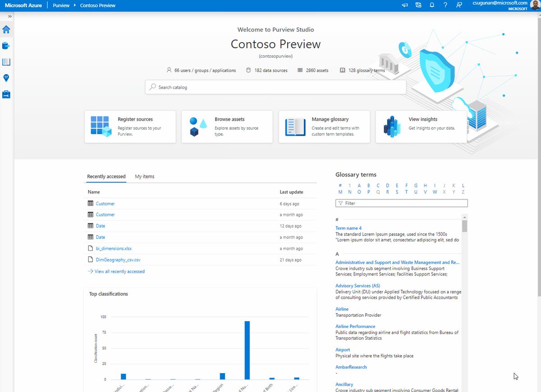Image resolution: width=541 pixels, height=392 pixels.
Task: Click the Name column header
Action: click(x=94, y=192)
